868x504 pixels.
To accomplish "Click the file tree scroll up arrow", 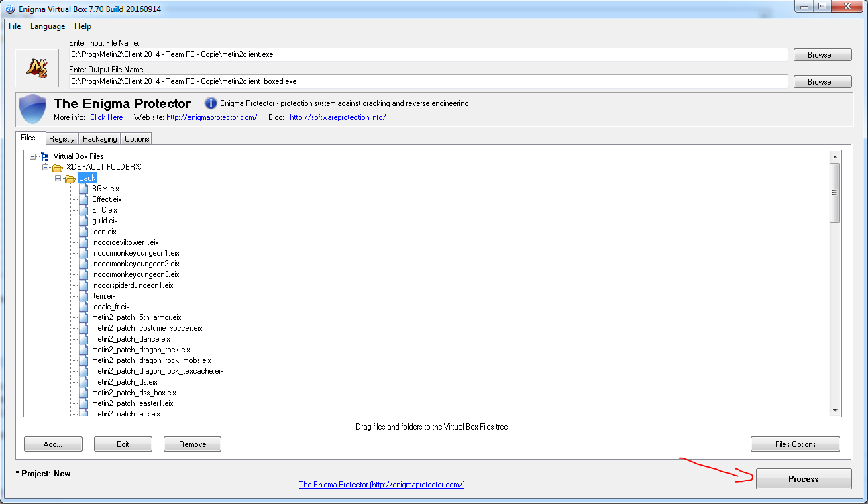I will tap(835, 156).
